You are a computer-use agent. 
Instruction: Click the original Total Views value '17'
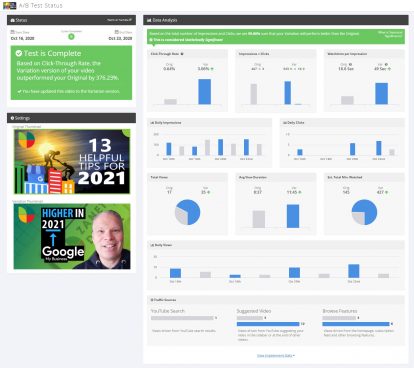[x=169, y=192]
